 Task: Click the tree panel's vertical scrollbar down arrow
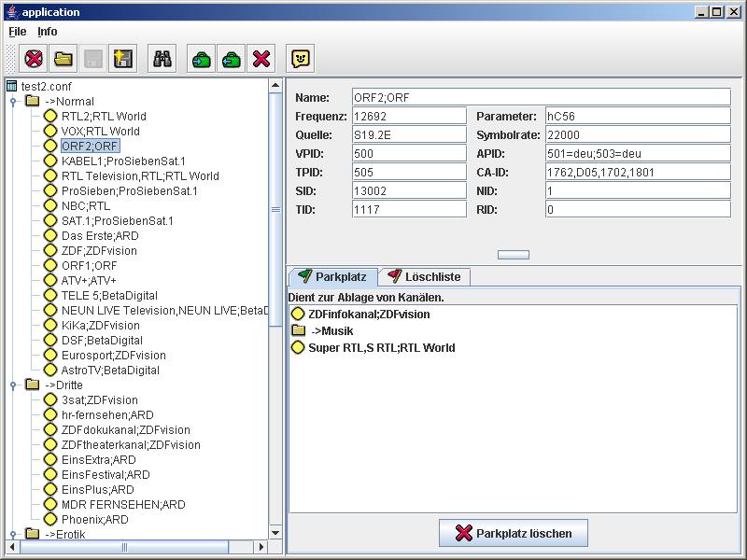275,533
